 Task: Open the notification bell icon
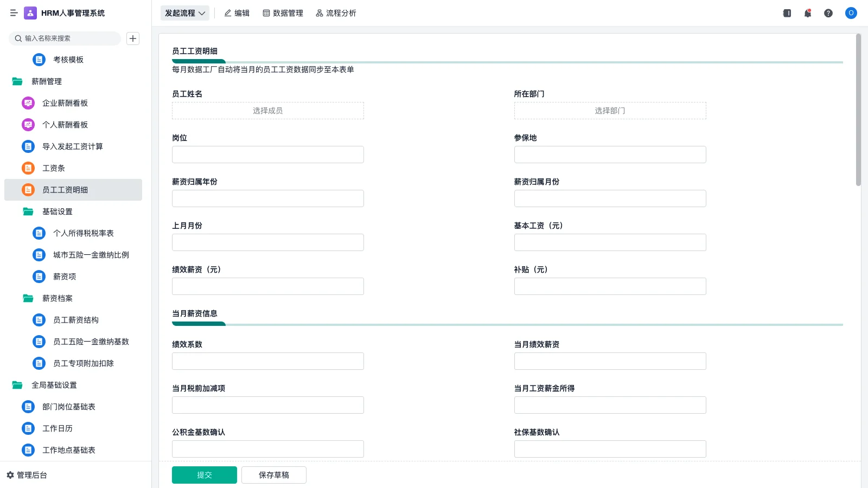pyautogui.click(x=807, y=13)
